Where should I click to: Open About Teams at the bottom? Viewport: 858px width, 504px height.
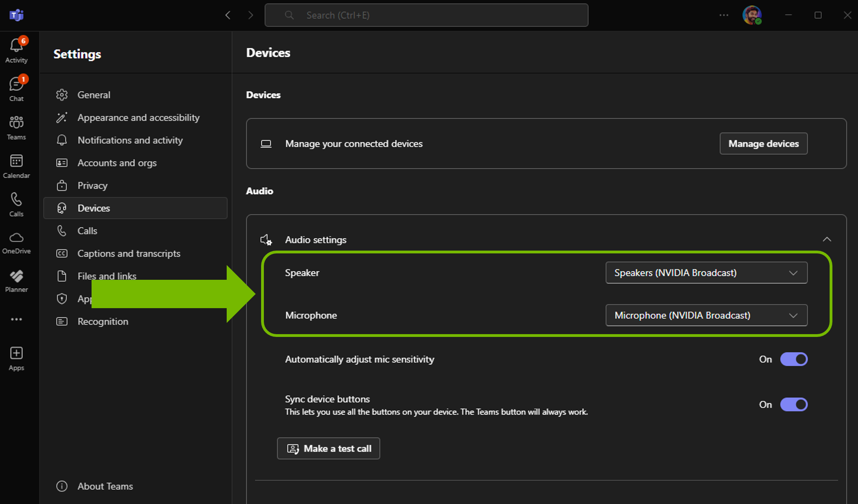(x=105, y=486)
